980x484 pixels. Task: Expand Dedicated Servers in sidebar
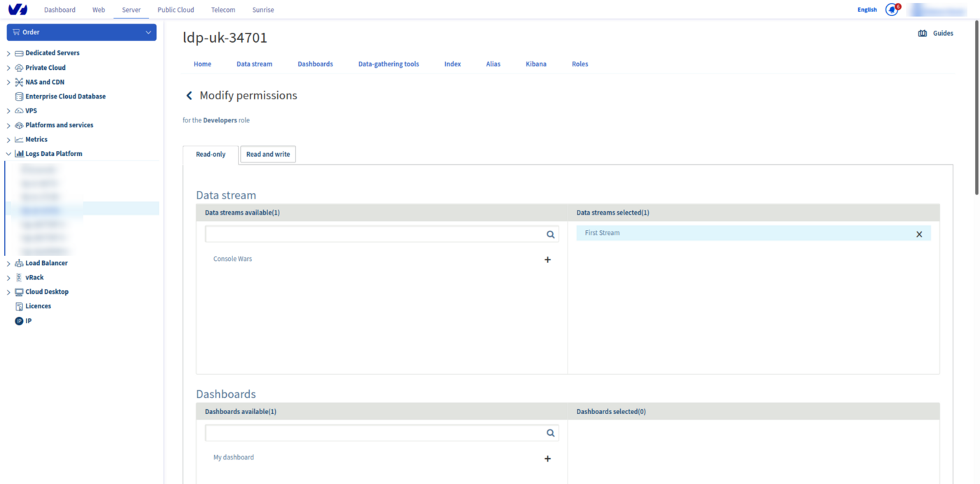click(8, 53)
